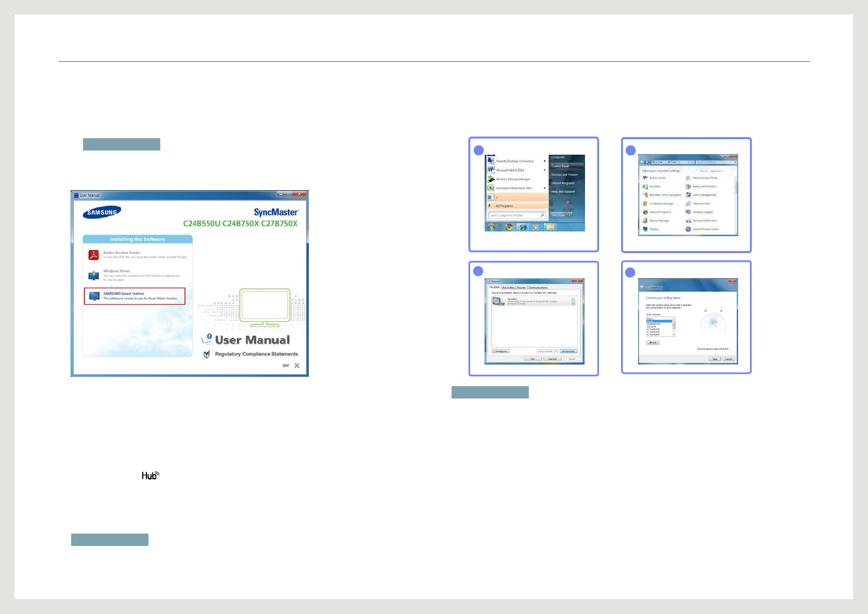Expand Microsoft Word 2010 submenu arrow
This screenshot has width=868, height=614.
click(545, 170)
